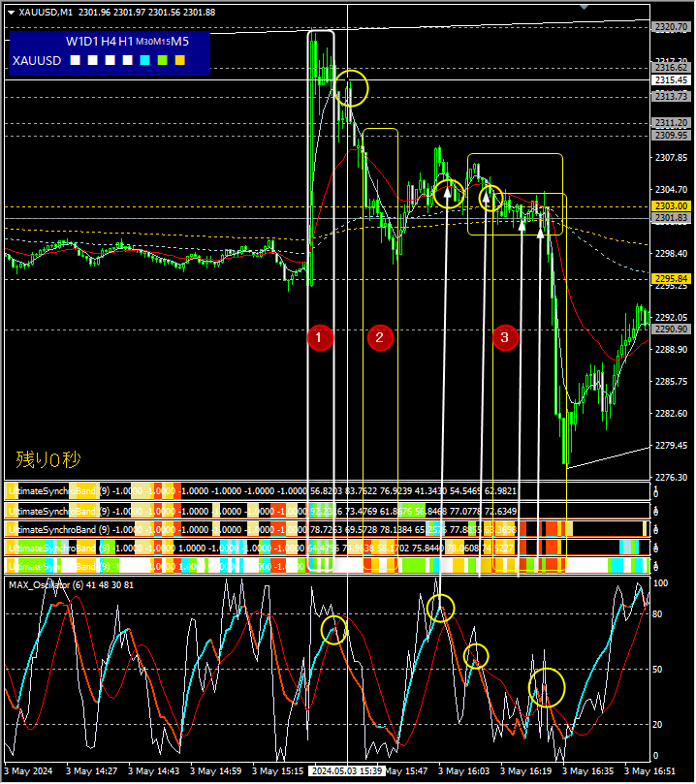Click the chart shift triangle marker at top
Image resolution: width=696 pixels, height=784 pixels.
[584, 7]
